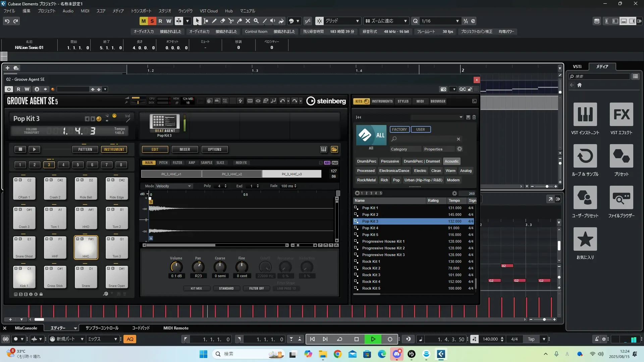Open the VST Effects media tile
The image size is (644, 362).
(x=621, y=115)
